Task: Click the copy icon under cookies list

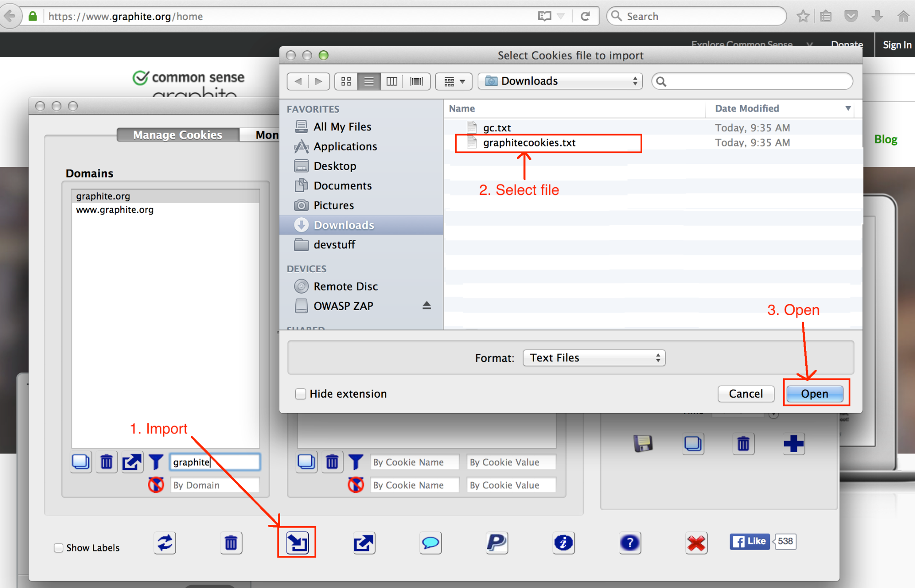Action: [306, 462]
